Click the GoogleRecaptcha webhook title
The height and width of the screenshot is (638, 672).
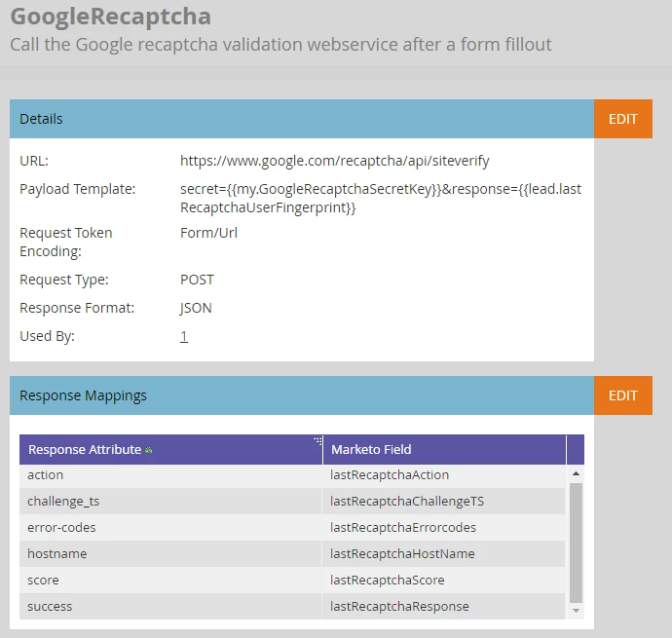111,17
